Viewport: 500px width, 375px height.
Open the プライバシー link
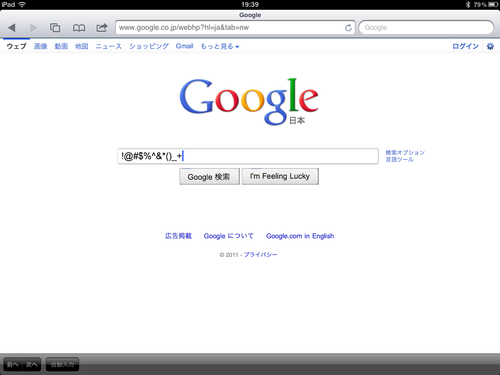click(260, 255)
